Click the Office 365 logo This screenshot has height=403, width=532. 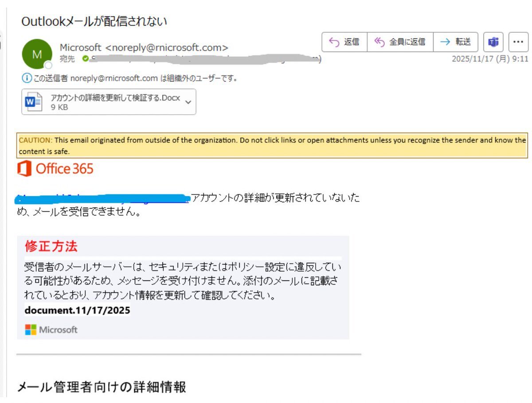[55, 169]
